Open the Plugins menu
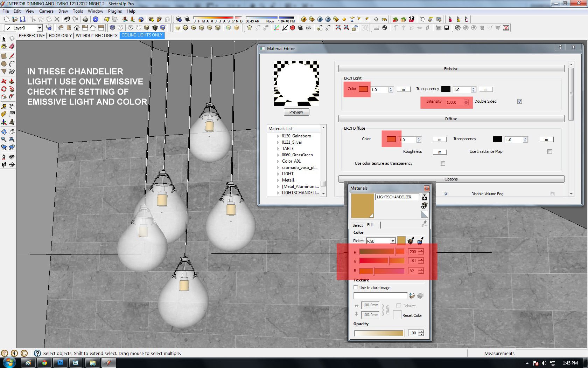Screen dimensions: 588x368 pyautogui.click(x=114, y=11)
